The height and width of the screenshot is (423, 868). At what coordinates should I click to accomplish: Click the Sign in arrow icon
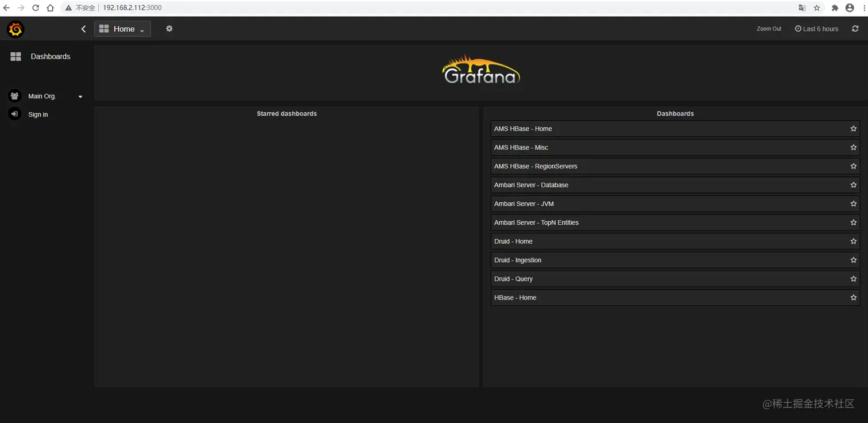tap(14, 114)
